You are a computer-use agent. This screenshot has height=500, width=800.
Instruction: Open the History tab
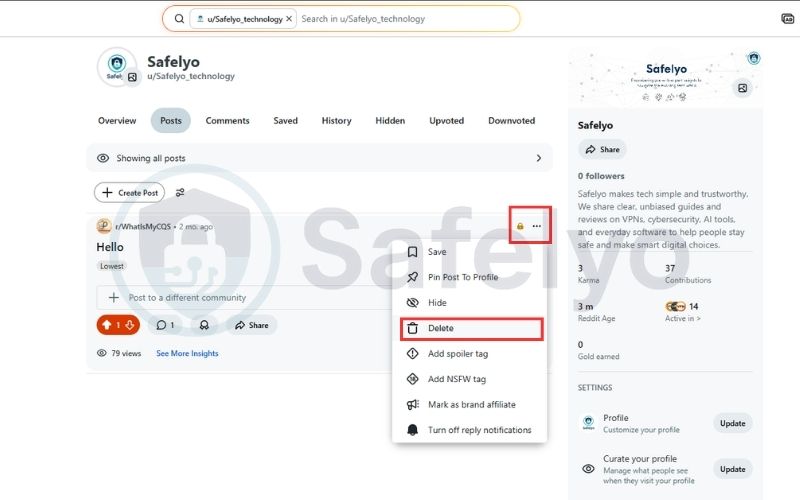coord(336,121)
